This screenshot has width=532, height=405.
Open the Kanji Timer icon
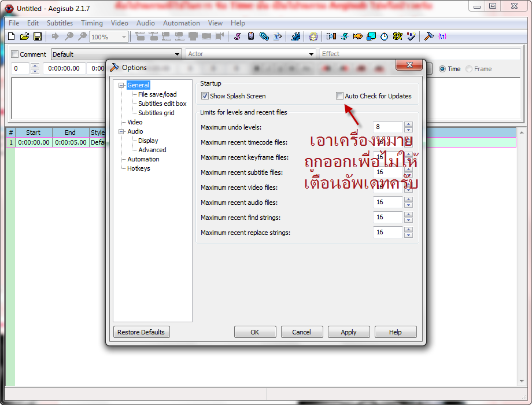coord(398,36)
